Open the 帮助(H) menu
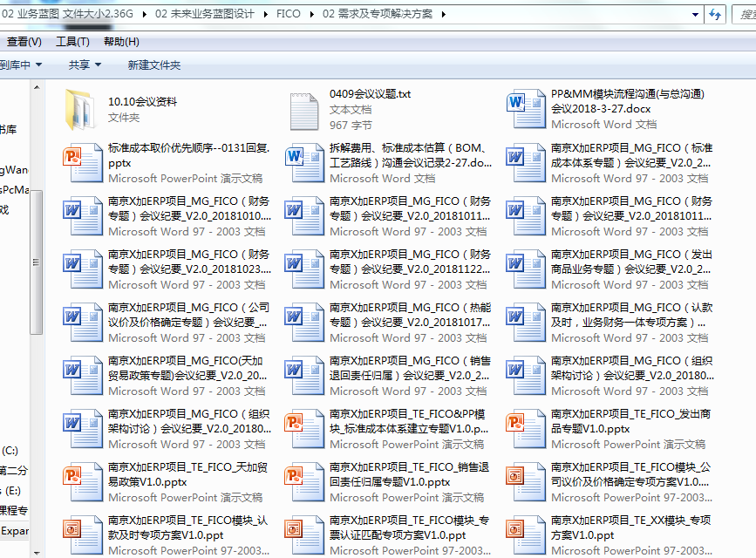Viewport: 756px width, 558px height. click(x=121, y=42)
